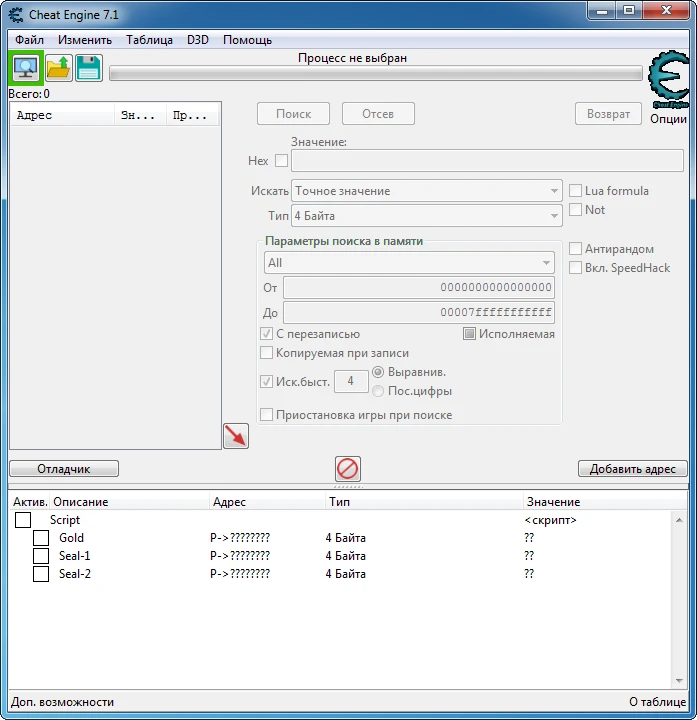Image resolution: width=697 pixels, height=720 pixels.
Task: Toggle Копируемая при записи checkbox
Action: click(266, 353)
